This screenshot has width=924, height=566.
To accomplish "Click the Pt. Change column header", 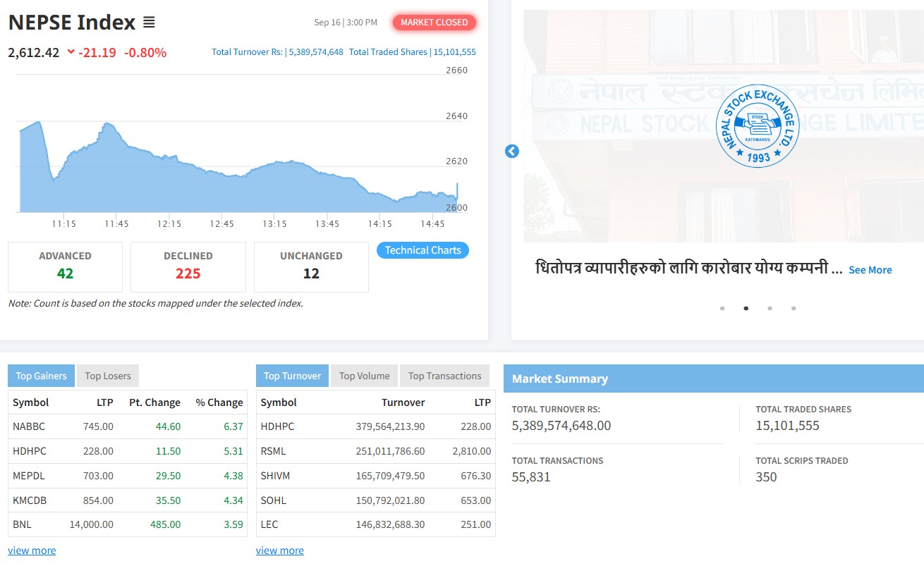I will (x=155, y=402).
